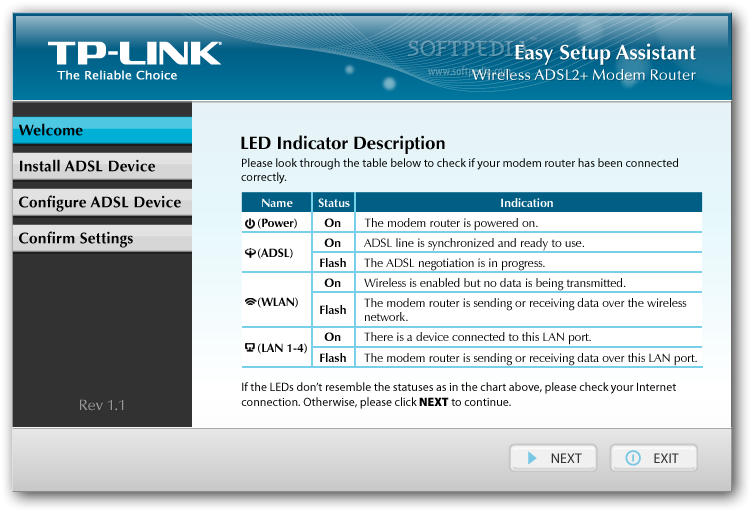The image size is (752, 512).
Task: Click the LED Indicator Description heading
Action: point(342,143)
